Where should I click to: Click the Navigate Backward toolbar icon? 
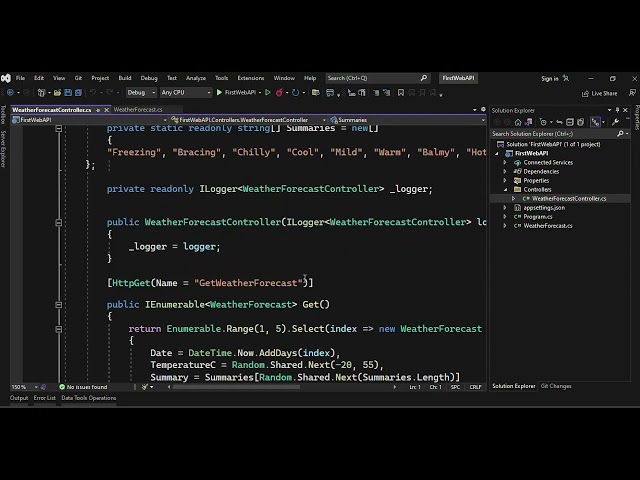10,93
